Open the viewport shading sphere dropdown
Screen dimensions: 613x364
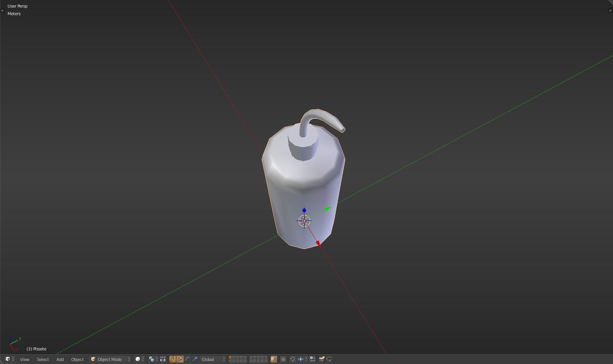[x=140, y=359]
